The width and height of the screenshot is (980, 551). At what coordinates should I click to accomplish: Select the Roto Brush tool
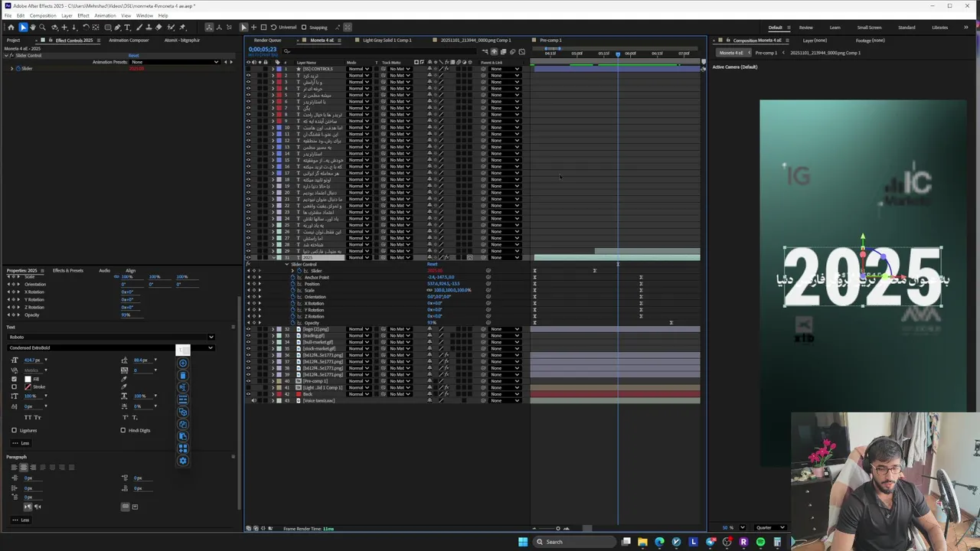[x=170, y=27]
